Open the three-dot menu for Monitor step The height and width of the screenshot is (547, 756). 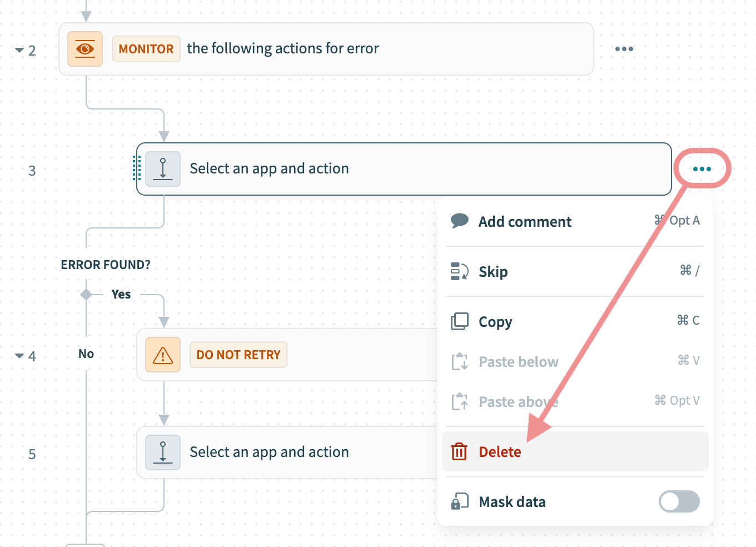624,49
